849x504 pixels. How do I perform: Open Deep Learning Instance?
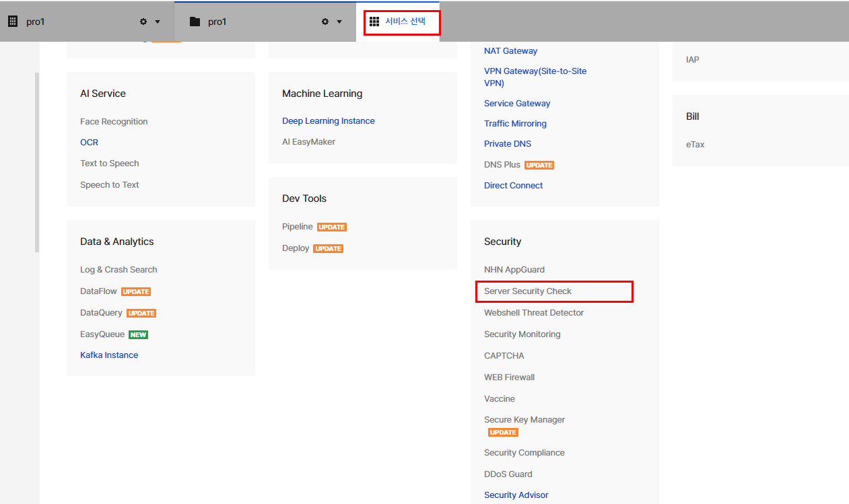point(329,121)
